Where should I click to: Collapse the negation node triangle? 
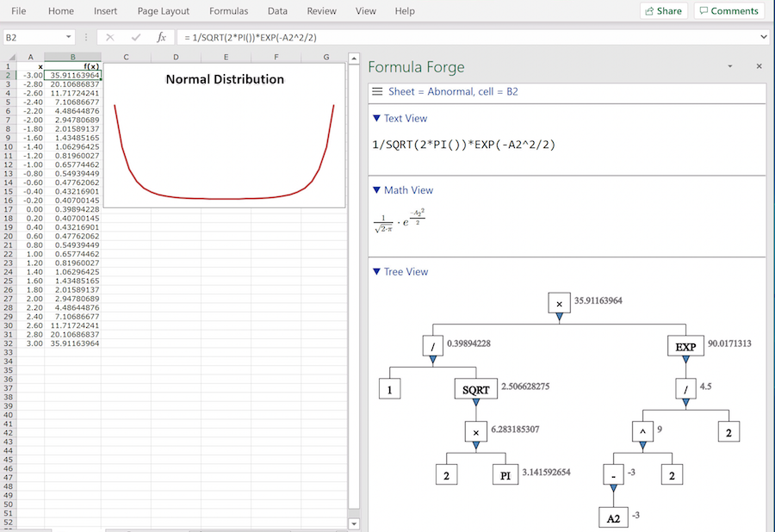click(x=613, y=489)
